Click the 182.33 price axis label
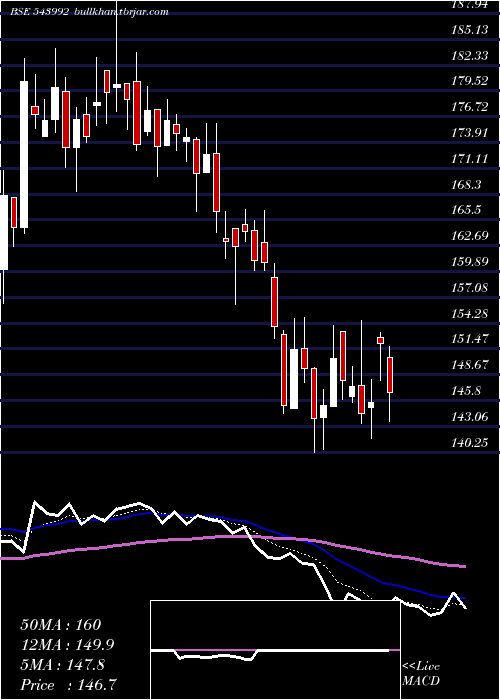 pos(469,56)
